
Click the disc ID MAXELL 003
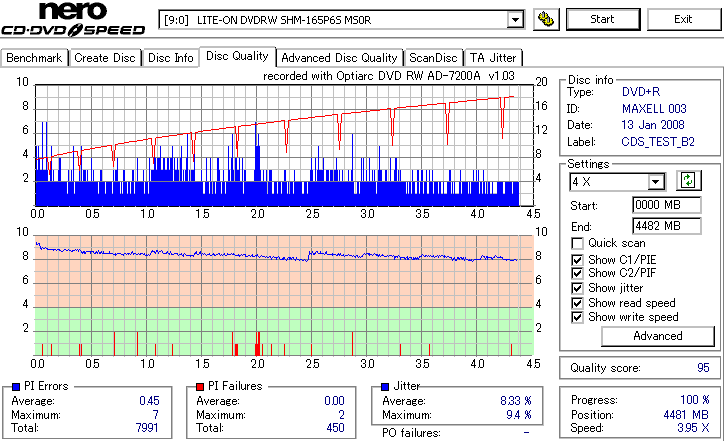[x=654, y=109]
